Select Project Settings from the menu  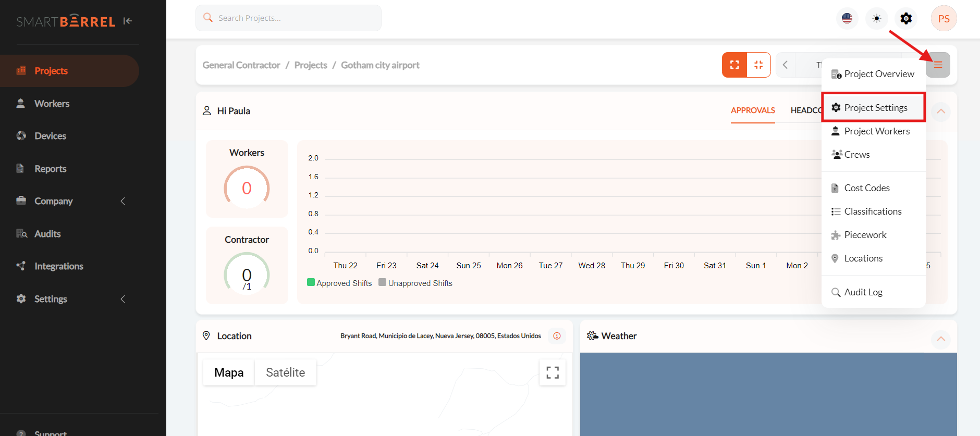coord(875,108)
